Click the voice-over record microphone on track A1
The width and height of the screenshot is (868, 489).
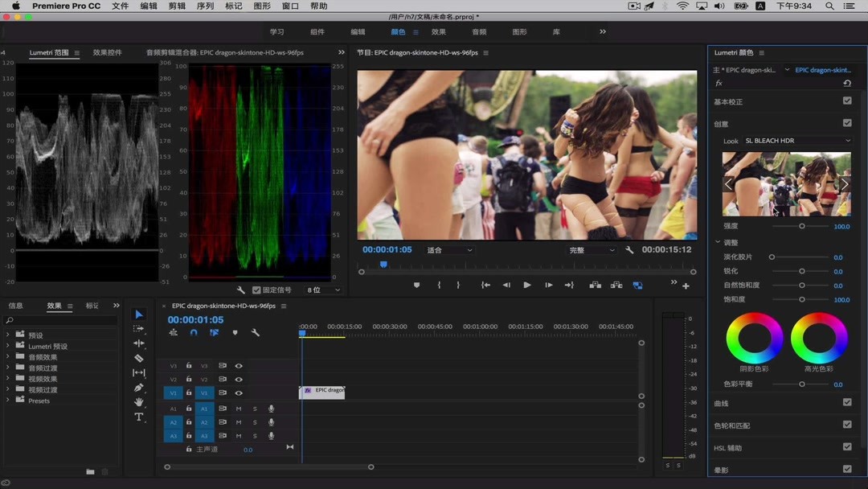click(272, 409)
